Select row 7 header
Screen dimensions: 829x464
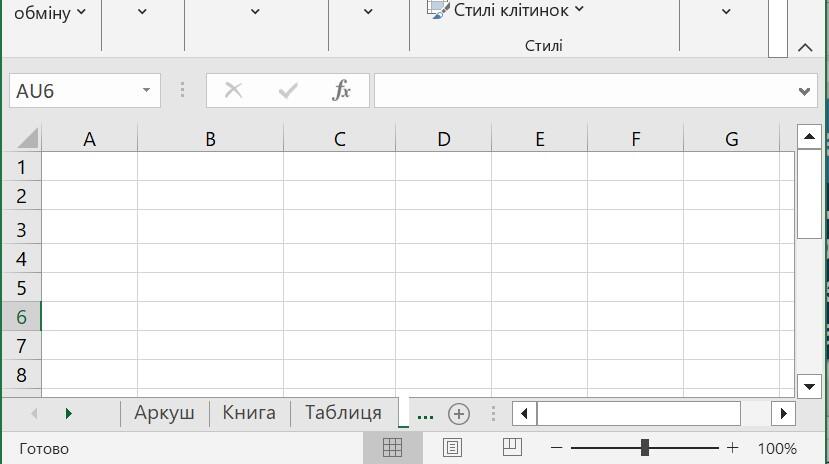coord(21,346)
